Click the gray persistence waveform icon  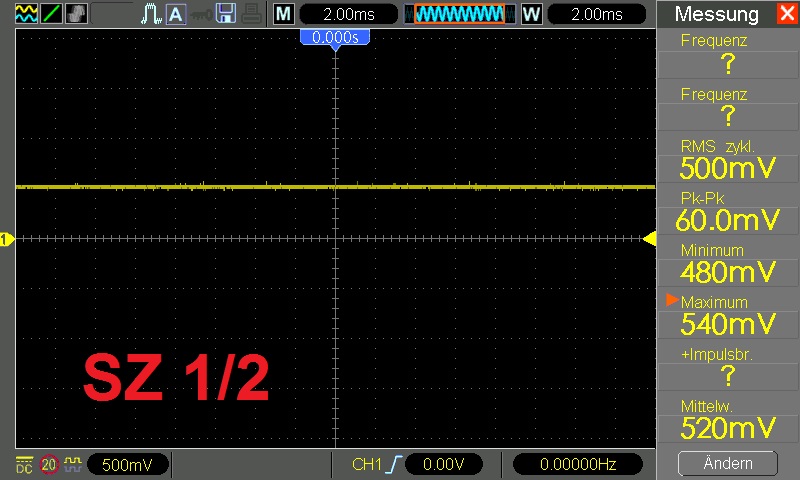click(76, 14)
